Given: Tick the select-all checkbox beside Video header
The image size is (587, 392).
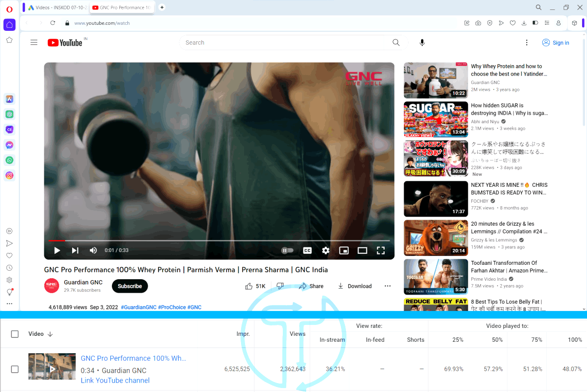Looking at the screenshot, I should click(15, 334).
